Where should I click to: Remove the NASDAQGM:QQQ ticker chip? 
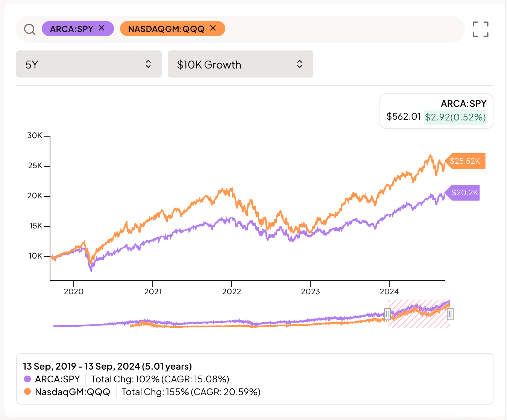[213, 28]
